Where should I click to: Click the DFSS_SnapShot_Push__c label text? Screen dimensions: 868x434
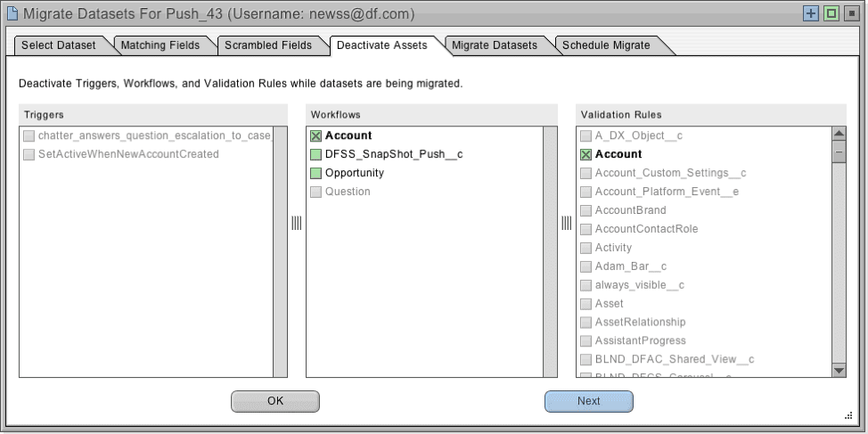[x=394, y=154]
